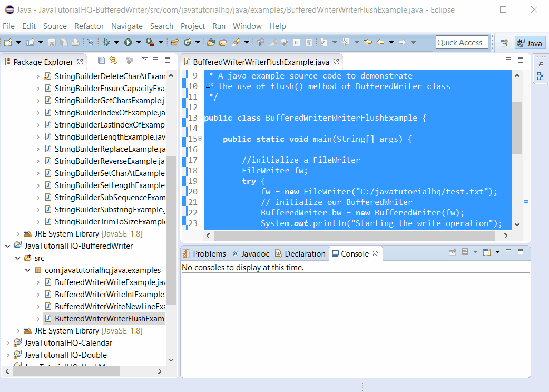The width and height of the screenshot is (549, 392).
Task: Toggle Pin Console in the Console view
Action: 452,252
